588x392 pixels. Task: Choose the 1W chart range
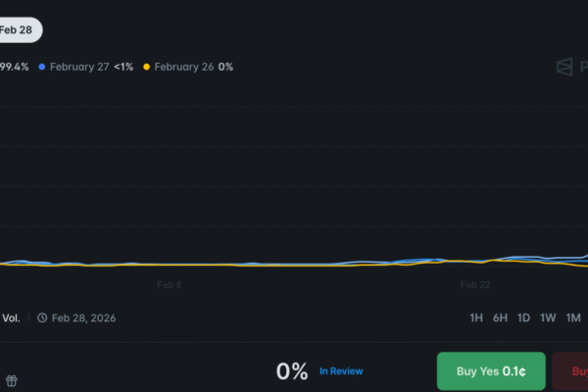click(x=549, y=318)
